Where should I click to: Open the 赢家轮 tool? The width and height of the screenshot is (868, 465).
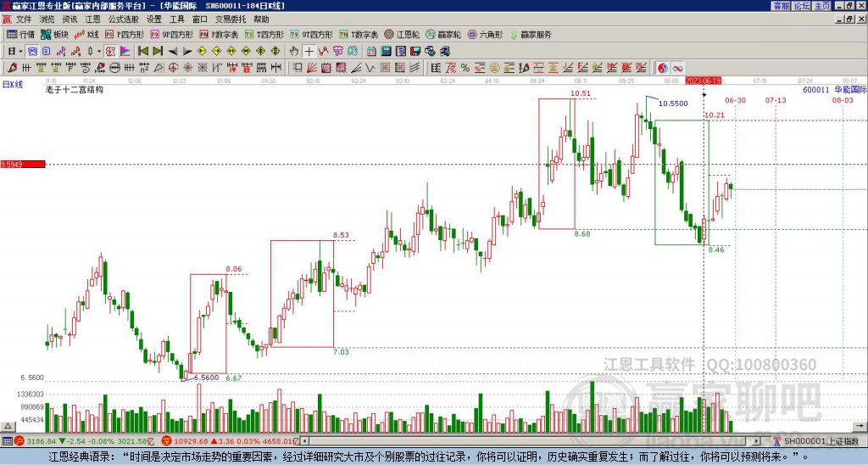[443, 34]
